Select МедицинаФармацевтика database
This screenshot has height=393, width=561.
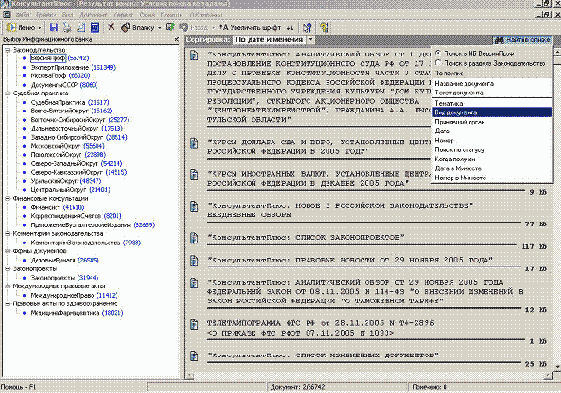coord(77,313)
